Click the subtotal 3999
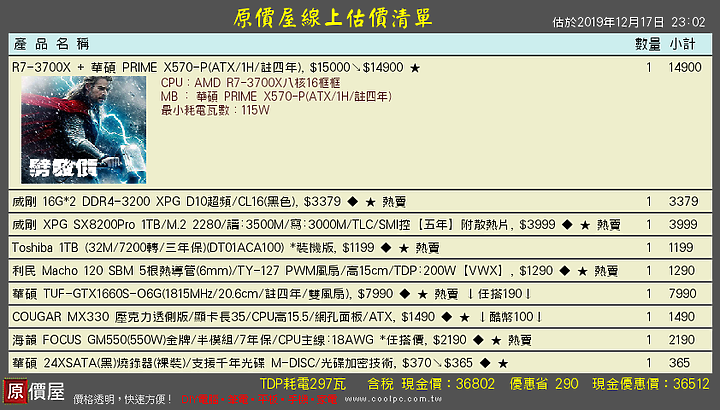Viewport: 720px width, 410px height. click(x=683, y=225)
